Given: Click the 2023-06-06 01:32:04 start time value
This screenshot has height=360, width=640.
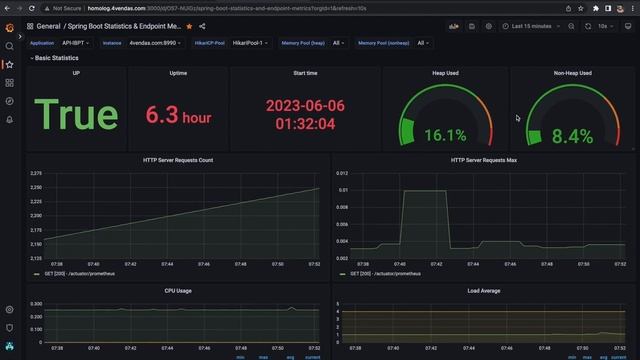Looking at the screenshot, I should coord(305,115).
